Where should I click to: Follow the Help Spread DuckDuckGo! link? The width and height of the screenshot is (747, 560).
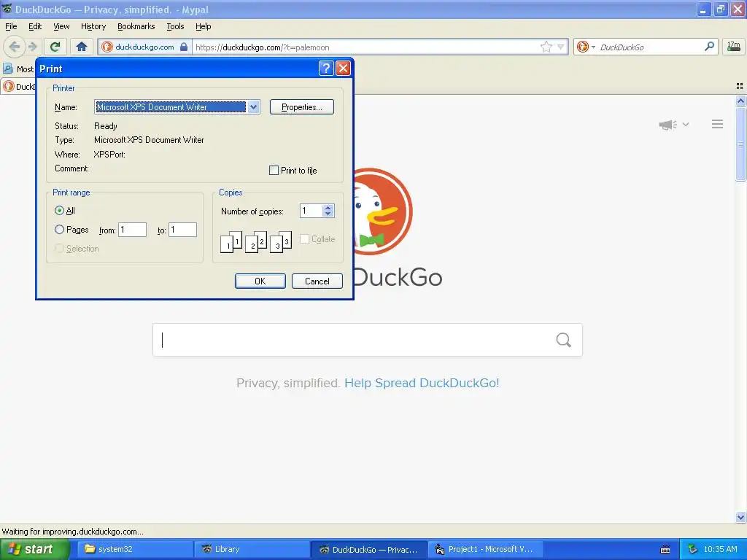[422, 383]
